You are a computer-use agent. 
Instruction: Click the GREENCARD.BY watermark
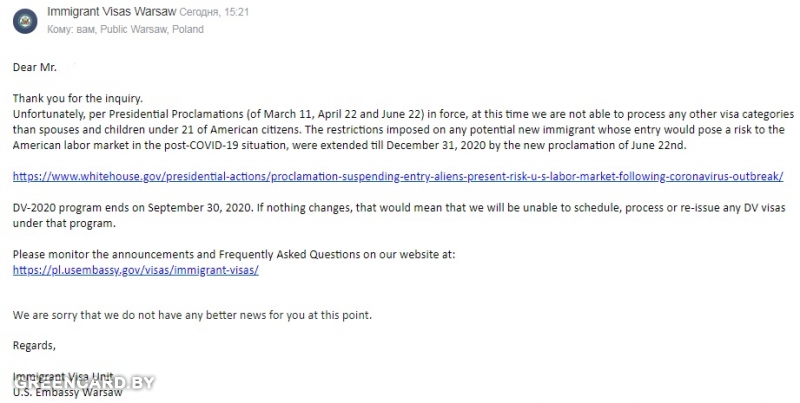click(x=83, y=383)
